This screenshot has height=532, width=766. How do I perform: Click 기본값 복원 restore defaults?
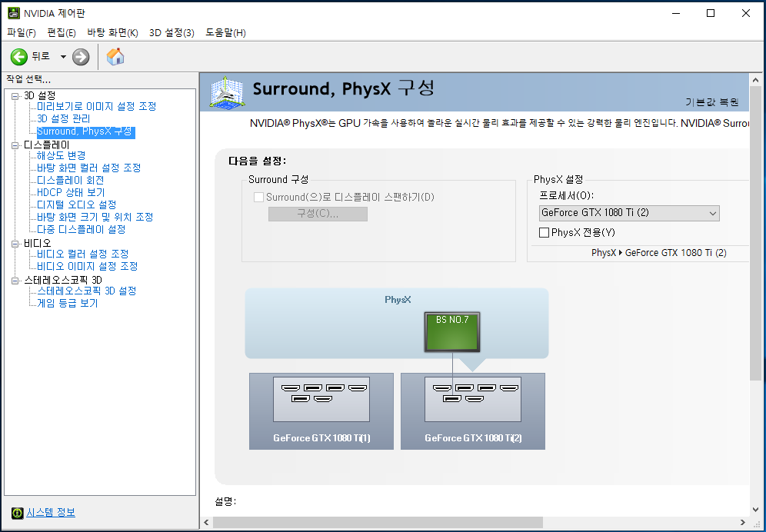[x=712, y=102]
